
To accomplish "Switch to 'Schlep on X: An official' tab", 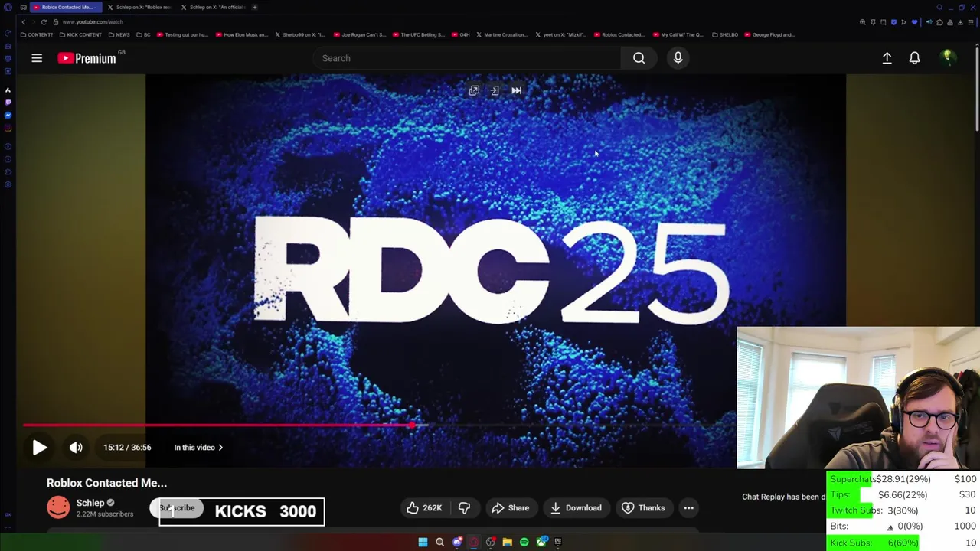I will (213, 8).
